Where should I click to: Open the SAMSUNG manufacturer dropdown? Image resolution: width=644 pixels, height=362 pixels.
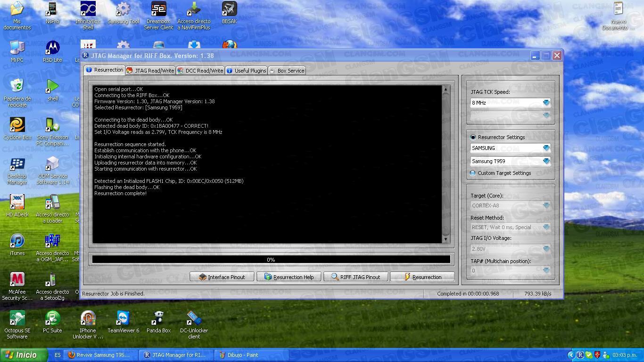510,148
